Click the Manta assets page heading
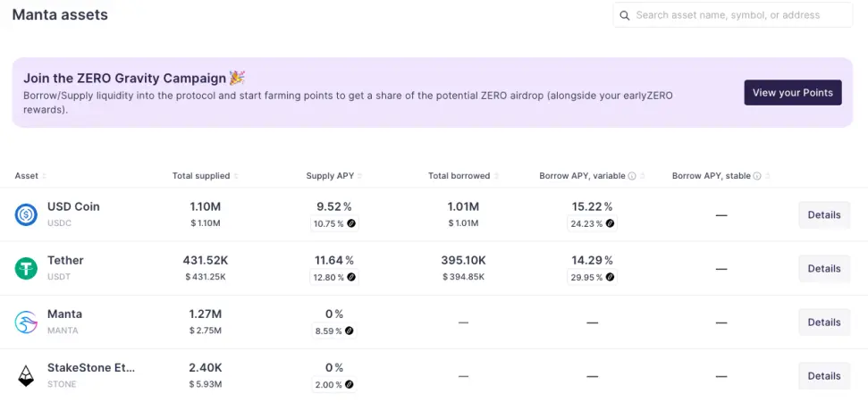868x402 pixels. [60, 15]
